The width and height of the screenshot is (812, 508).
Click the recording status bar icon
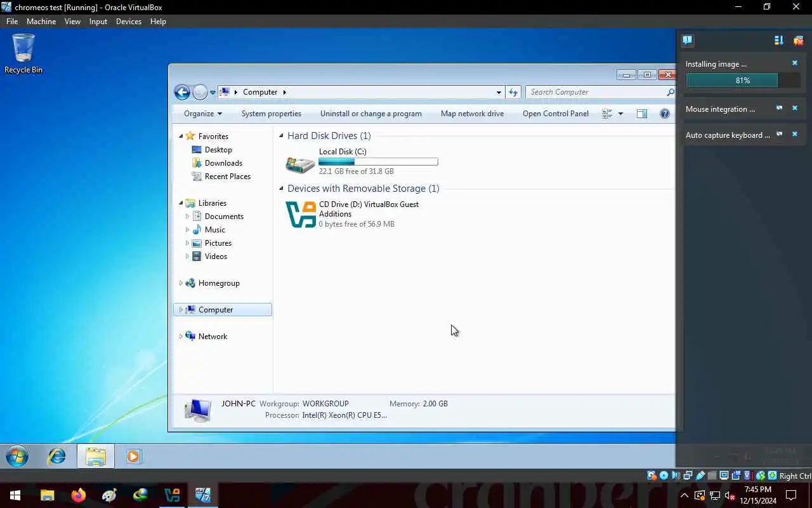pos(736,476)
